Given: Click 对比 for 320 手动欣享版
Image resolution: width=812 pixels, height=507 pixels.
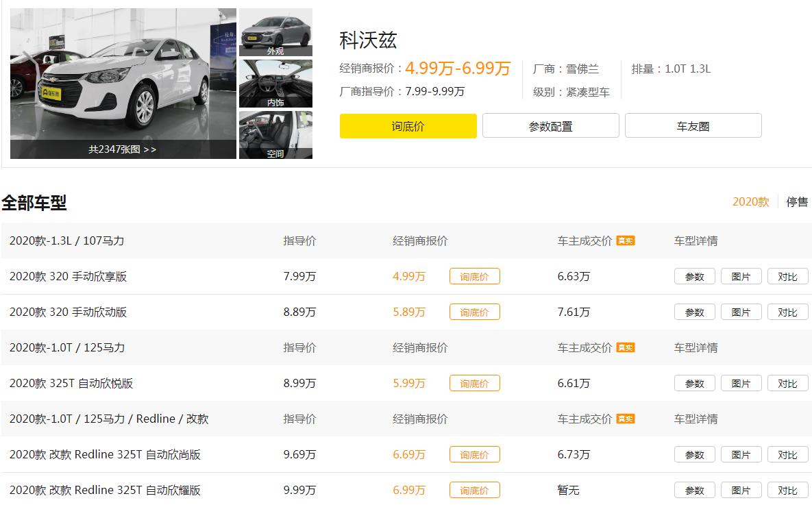Looking at the screenshot, I should pyautogui.click(x=787, y=276).
